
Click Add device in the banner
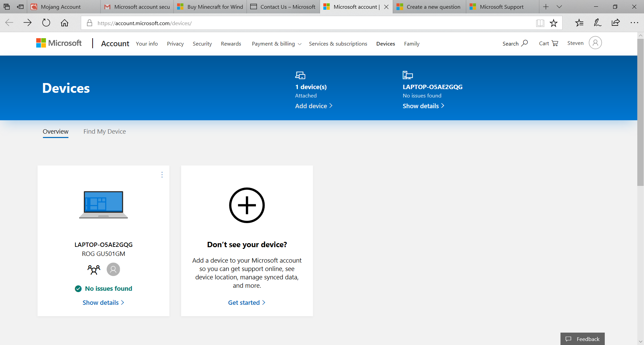click(314, 106)
